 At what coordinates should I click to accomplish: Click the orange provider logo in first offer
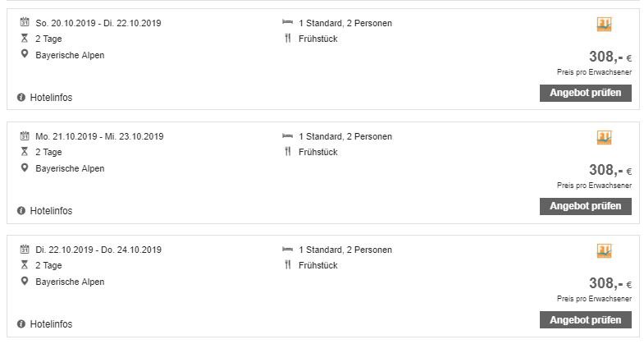tap(604, 25)
